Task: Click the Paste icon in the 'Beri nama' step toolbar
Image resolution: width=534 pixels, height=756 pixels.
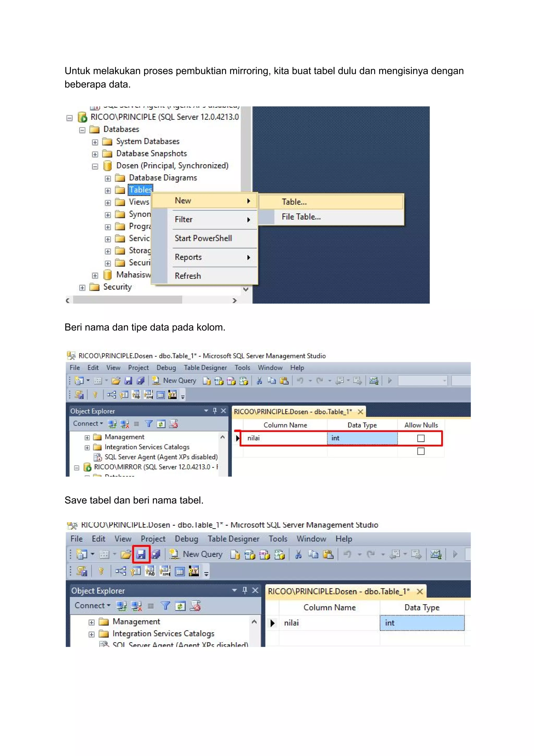Action: tap(284, 381)
